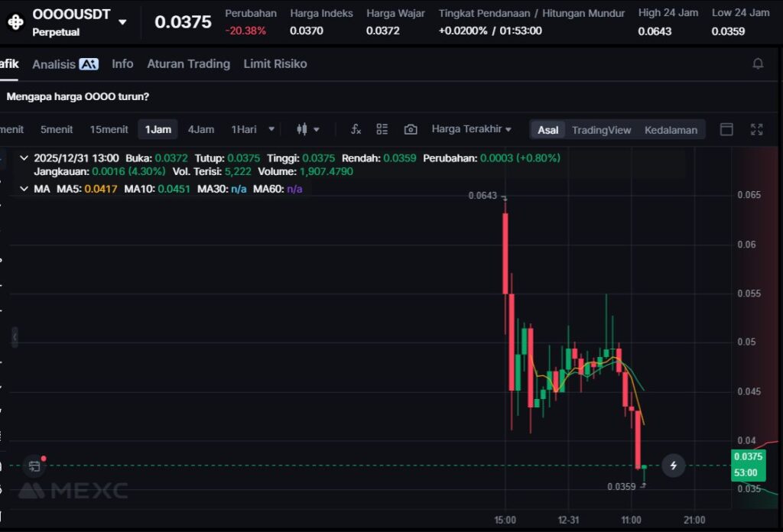The image size is (783, 532).
Task: Select the 4Jam timeframe
Action: (x=201, y=129)
